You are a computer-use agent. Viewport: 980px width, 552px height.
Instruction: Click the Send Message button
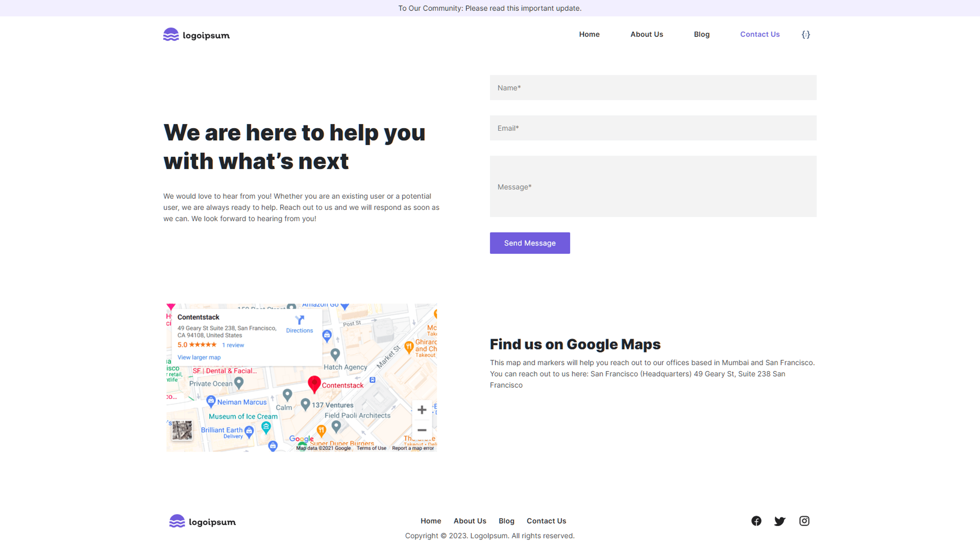coord(530,243)
